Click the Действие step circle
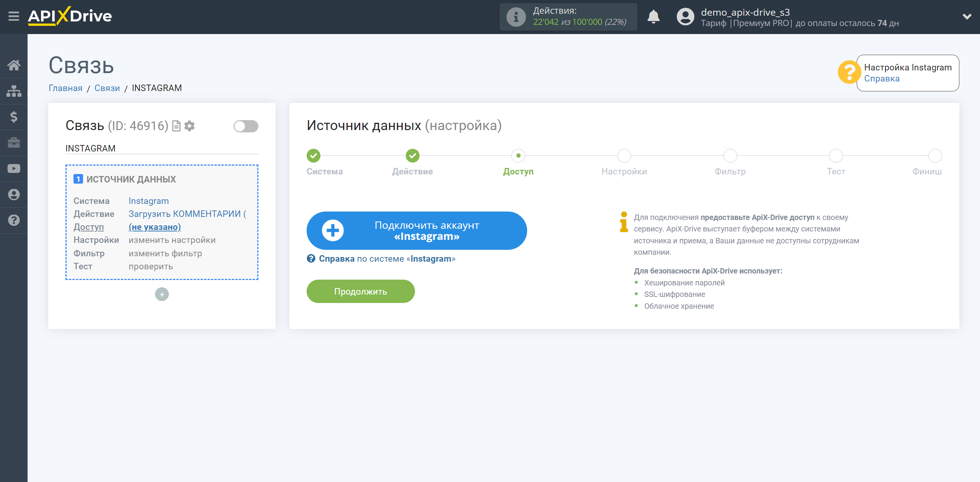The height and width of the screenshot is (482, 980). coord(413,156)
